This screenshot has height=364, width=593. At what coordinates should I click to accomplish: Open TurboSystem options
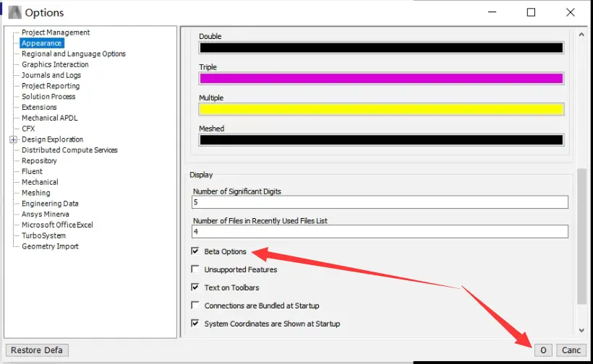[44, 235]
